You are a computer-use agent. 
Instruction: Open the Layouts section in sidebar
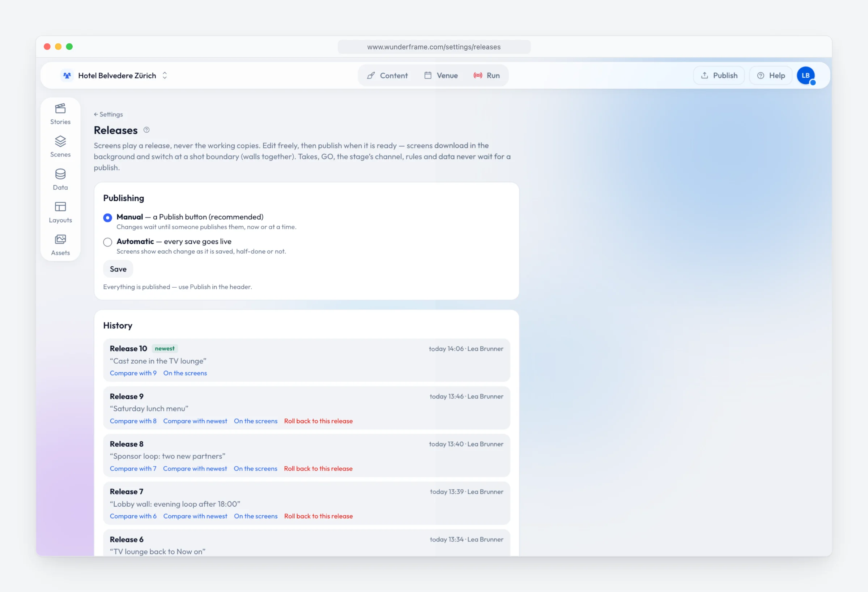(x=60, y=213)
